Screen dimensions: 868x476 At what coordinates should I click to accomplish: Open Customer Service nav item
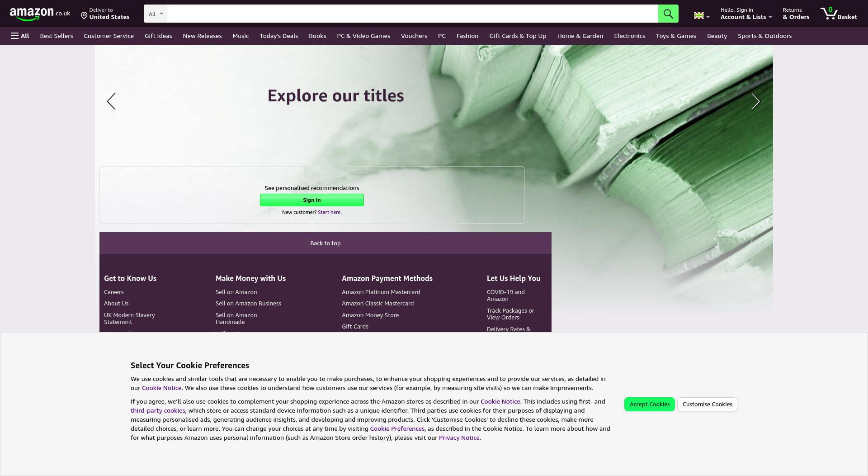pos(108,36)
